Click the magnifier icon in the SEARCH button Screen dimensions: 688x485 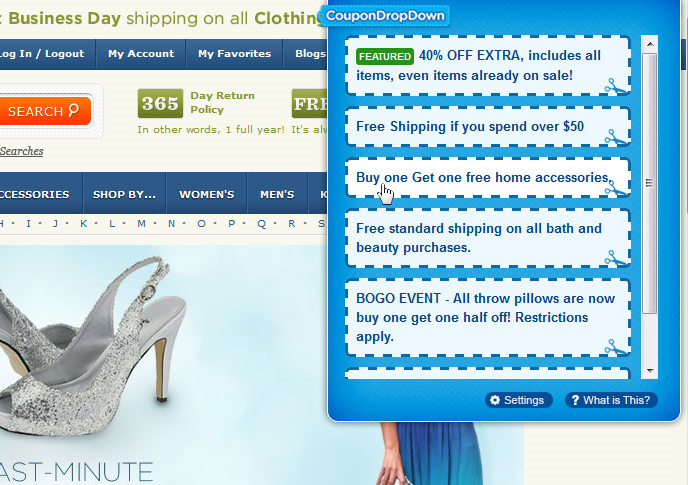click(x=74, y=110)
